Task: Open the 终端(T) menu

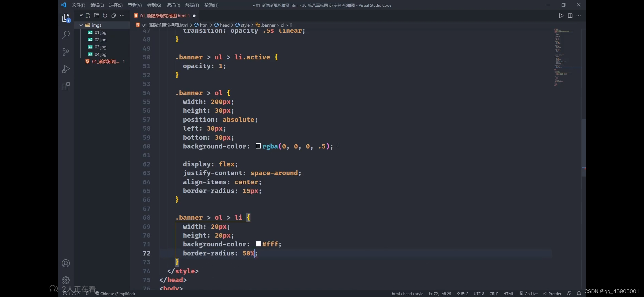Action: [192, 5]
